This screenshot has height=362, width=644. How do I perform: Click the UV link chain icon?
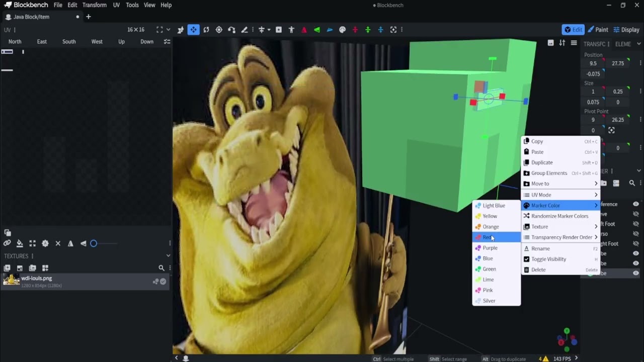click(x=7, y=243)
